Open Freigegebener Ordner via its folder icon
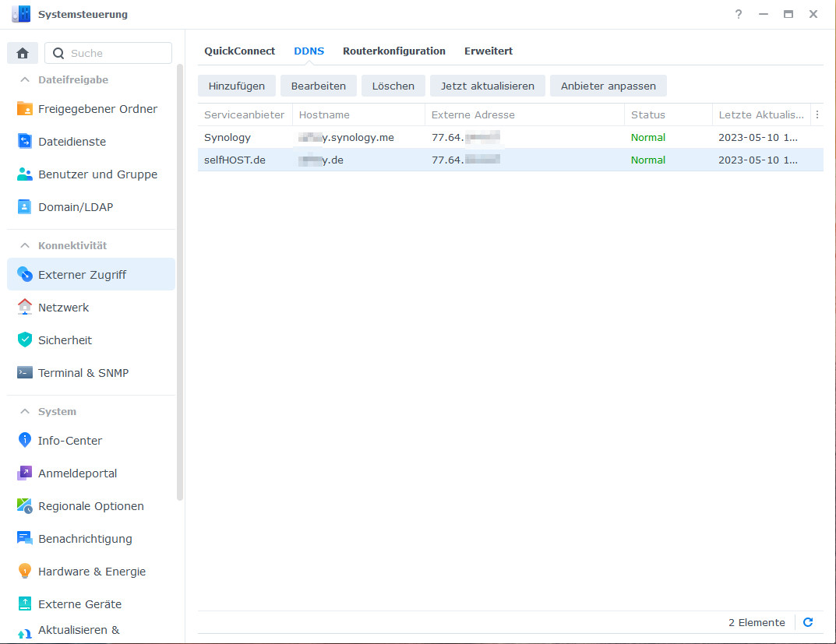836x644 pixels. pyautogui.click(x=25, y=109)
